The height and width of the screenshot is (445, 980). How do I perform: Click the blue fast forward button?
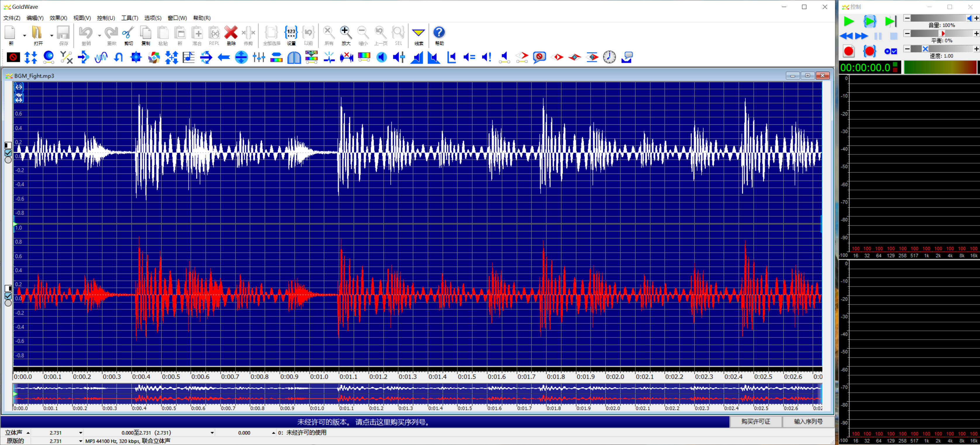point(862,36)
